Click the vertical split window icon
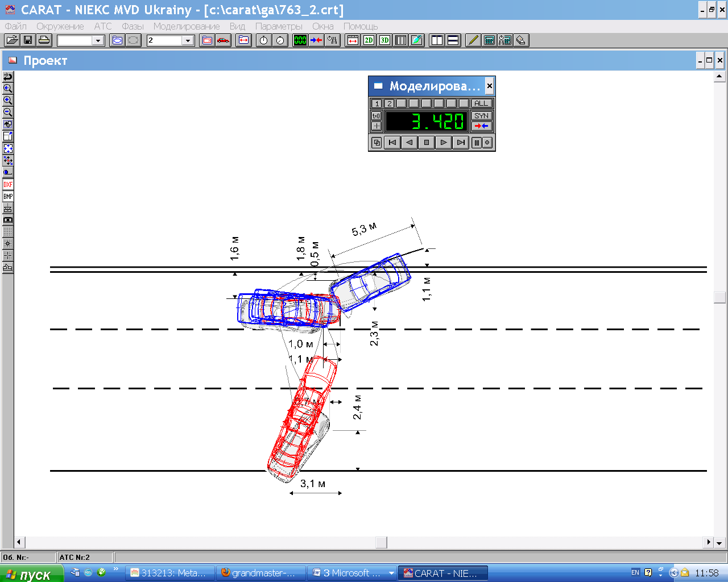The width and height of the screenshot is (728, 582). [437, 40]
